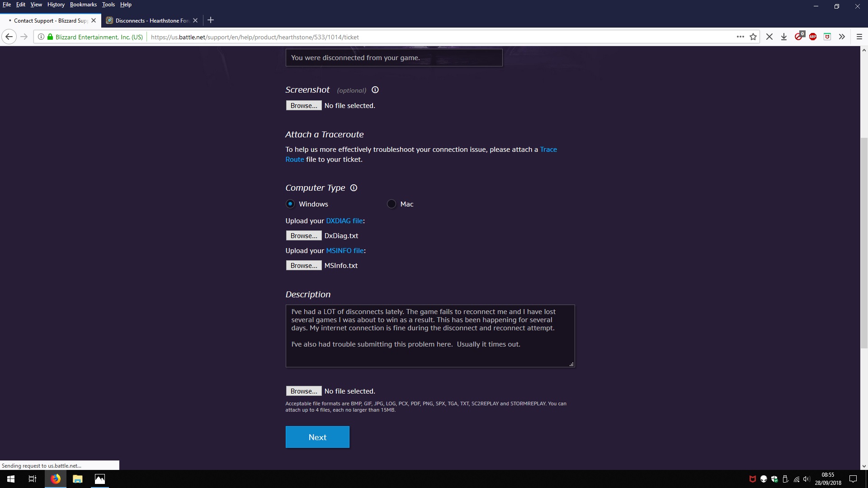View site information via the info icon
The image size is (868, 488).
[x=41, y=37]
